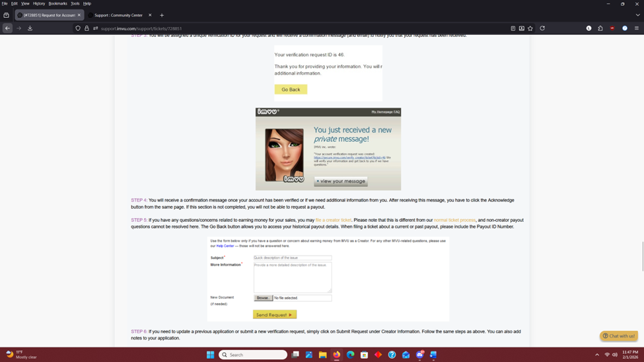This screenshot has height=362, width=644.
Task: Click the site permissions icon in address bar
Action: point(95,28)
